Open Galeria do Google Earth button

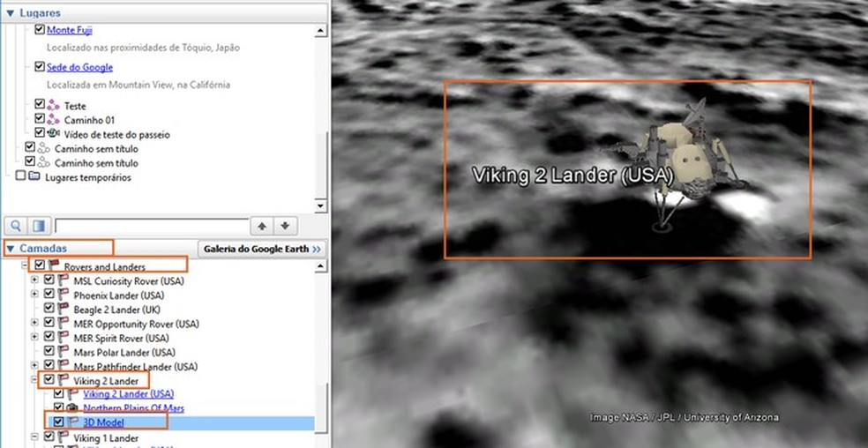(x=262, y=250)
